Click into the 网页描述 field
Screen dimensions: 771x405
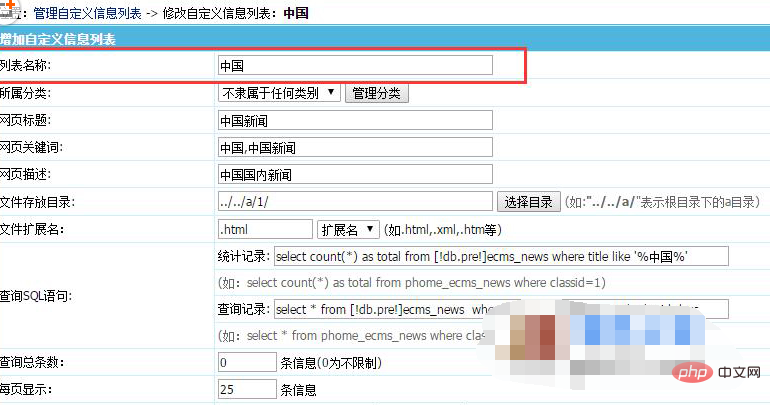(x=354, y=174)
